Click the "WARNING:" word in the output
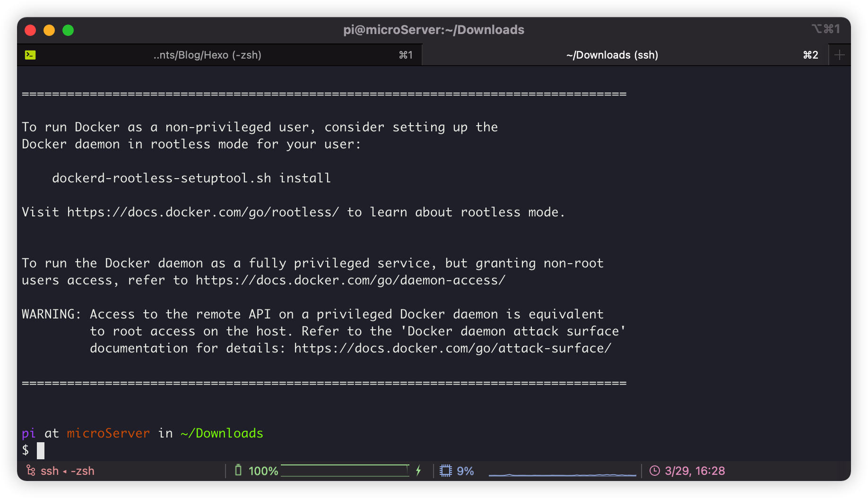This screenshot has width=868, height=498. coord(52,314)
